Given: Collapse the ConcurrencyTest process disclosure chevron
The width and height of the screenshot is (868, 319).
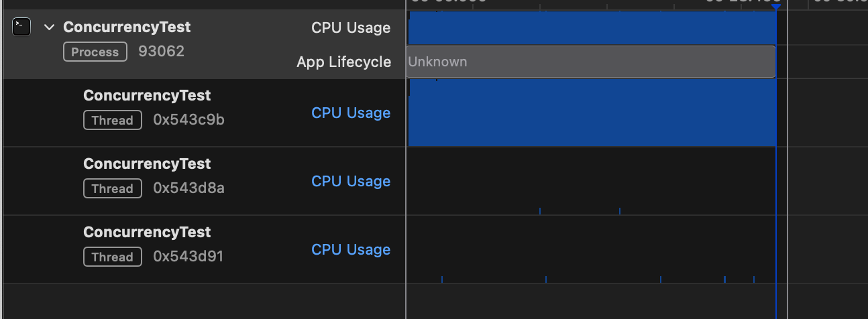Looking at the screenshot, I should 48,27.
